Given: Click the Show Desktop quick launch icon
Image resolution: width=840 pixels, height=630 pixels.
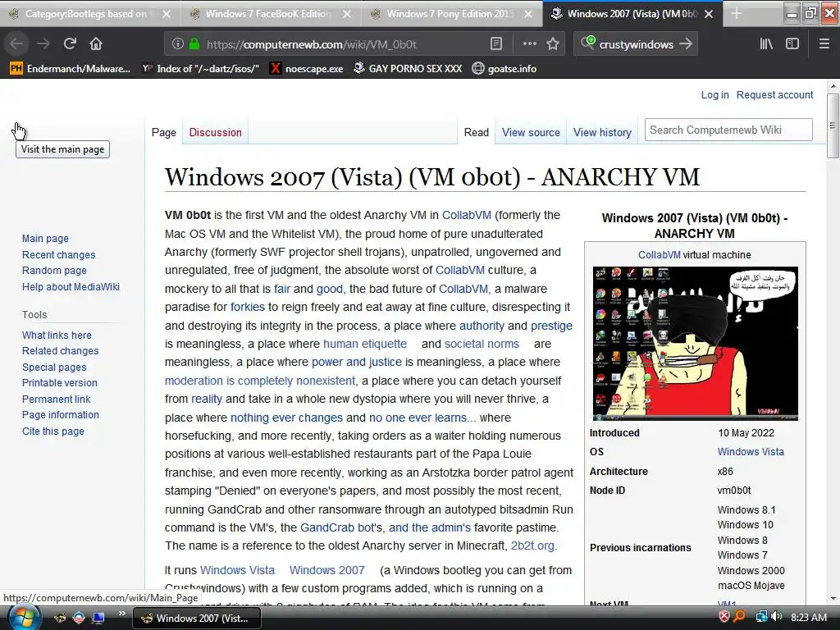Looking at the screenshot, I should coord(98,618).
